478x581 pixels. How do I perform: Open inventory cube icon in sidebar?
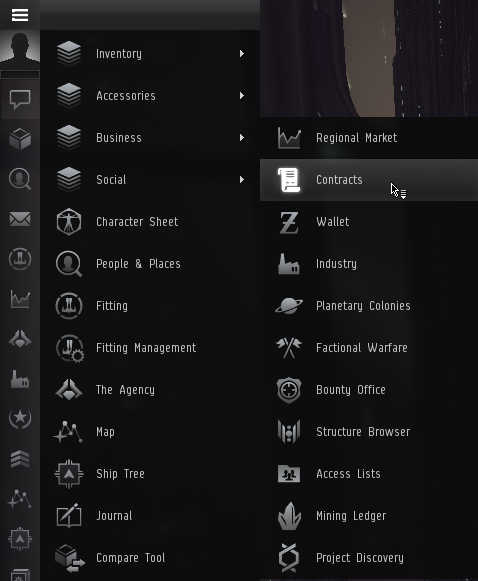point(20,139)
